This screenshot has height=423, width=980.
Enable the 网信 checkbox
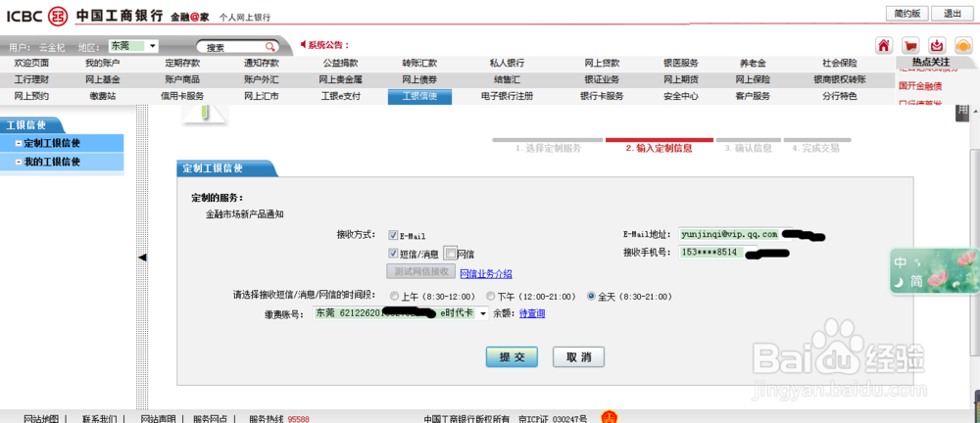(x=450, y=253)
